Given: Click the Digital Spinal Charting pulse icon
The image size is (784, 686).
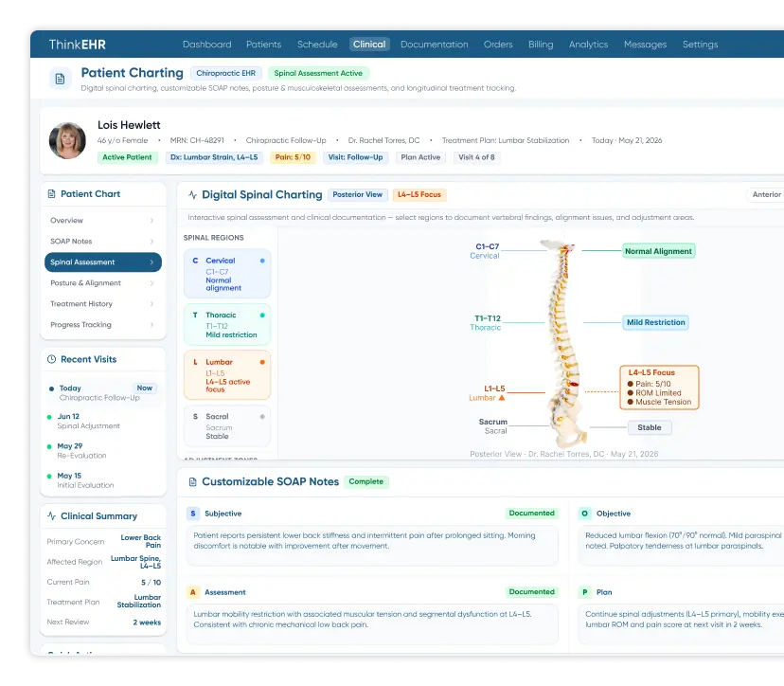Looking at the screenshot, I should tap(193, 194).
